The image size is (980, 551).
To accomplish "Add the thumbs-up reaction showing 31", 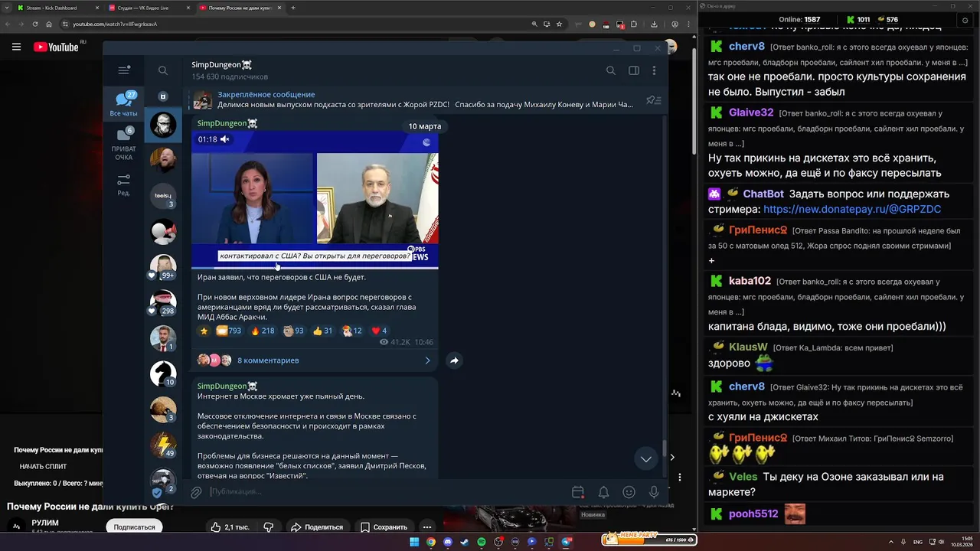I will (322, 331).
